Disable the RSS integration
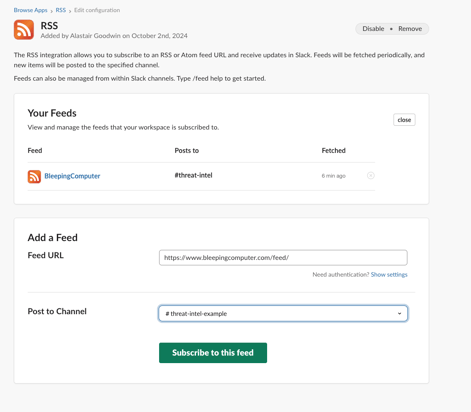The image size is (471, 412). click(x=373, y=29)
